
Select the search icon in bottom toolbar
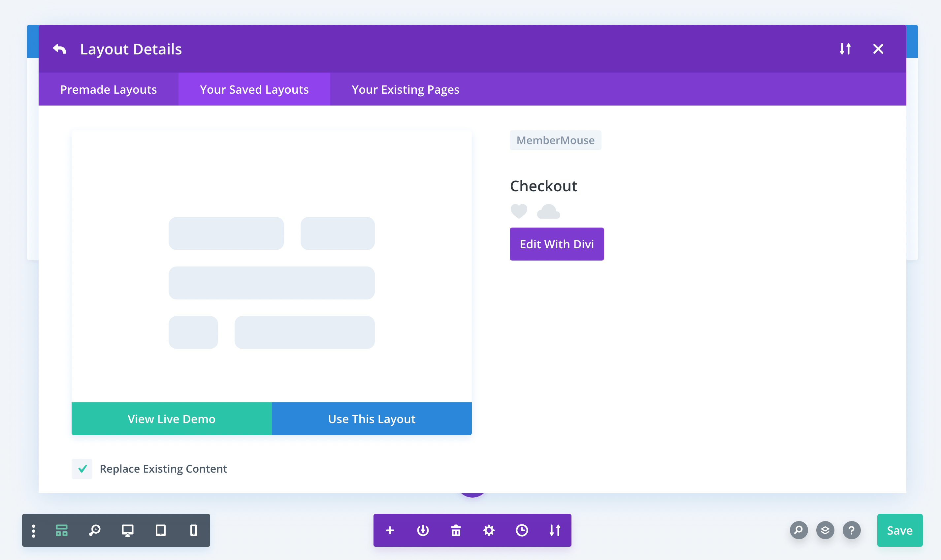(94, 530)
